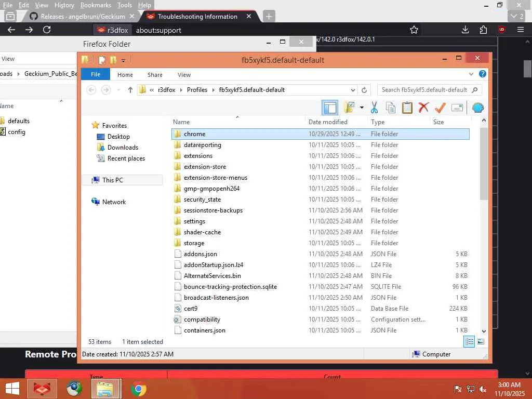This screenshot has width=532, height=399.
Task: Open browser Downloads panel icon
Action: click(465, 30)
